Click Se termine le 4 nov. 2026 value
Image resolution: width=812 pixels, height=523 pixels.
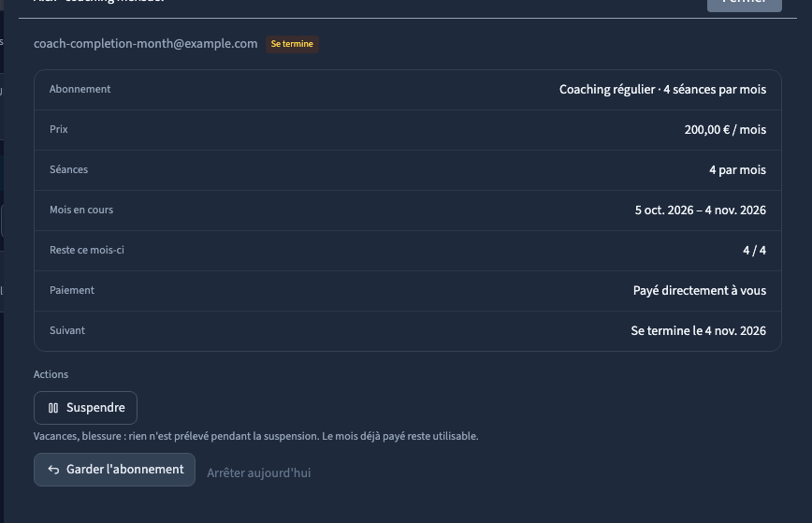pos(698,331)
